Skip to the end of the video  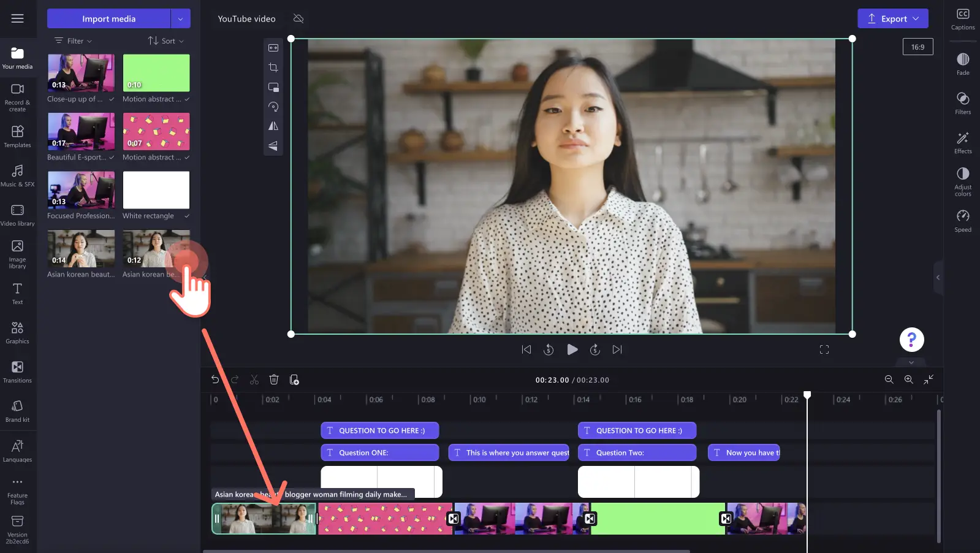617,349
